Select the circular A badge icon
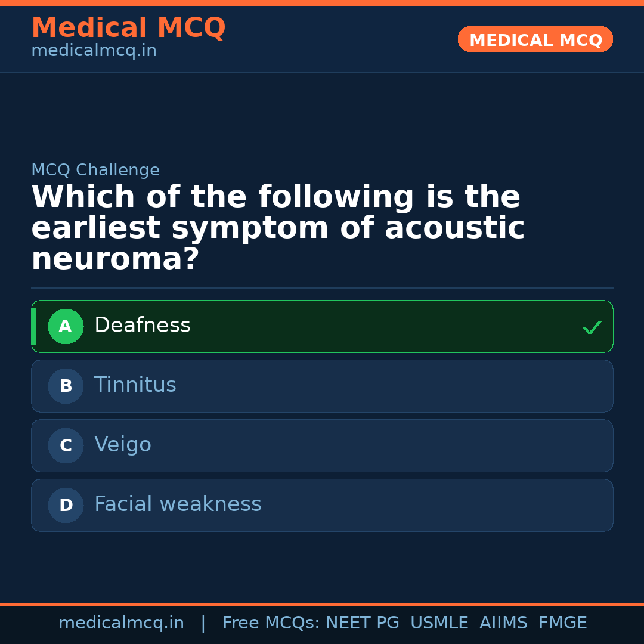Image resolution: width=644 pixels, height=644 pixels. point(66,326)
